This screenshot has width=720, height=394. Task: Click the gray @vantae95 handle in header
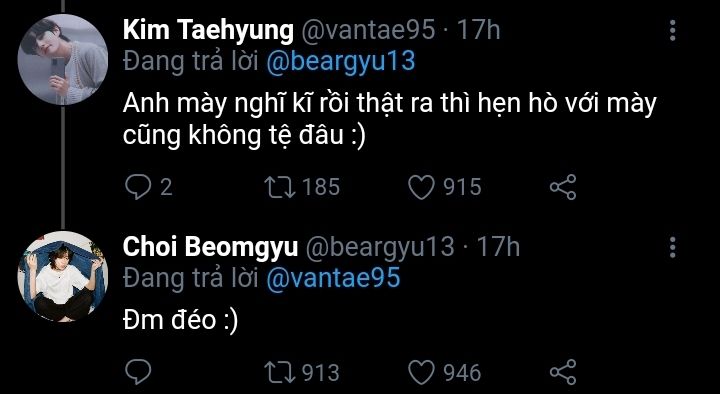(x=368, y=31)
